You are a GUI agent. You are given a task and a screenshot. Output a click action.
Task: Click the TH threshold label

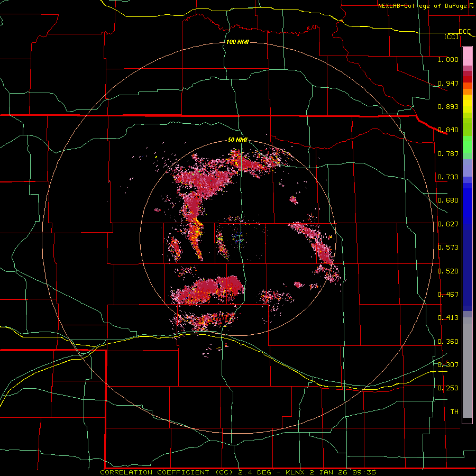[454, 412]
